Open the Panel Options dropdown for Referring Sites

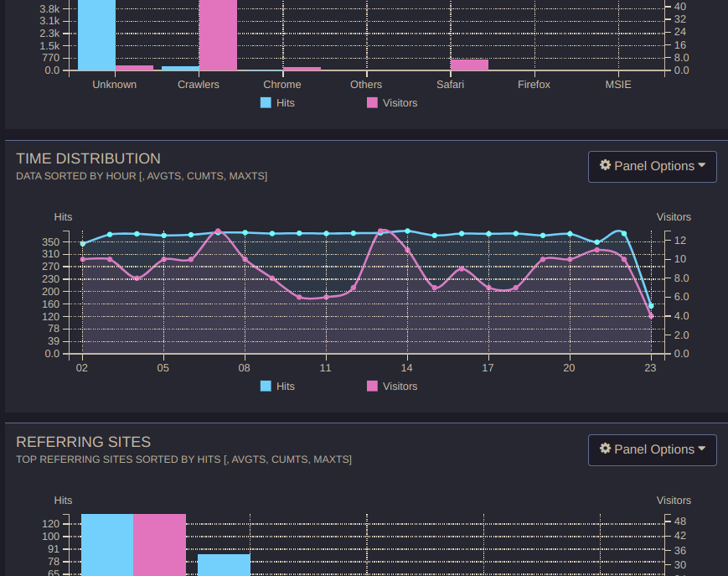point(652,449)
